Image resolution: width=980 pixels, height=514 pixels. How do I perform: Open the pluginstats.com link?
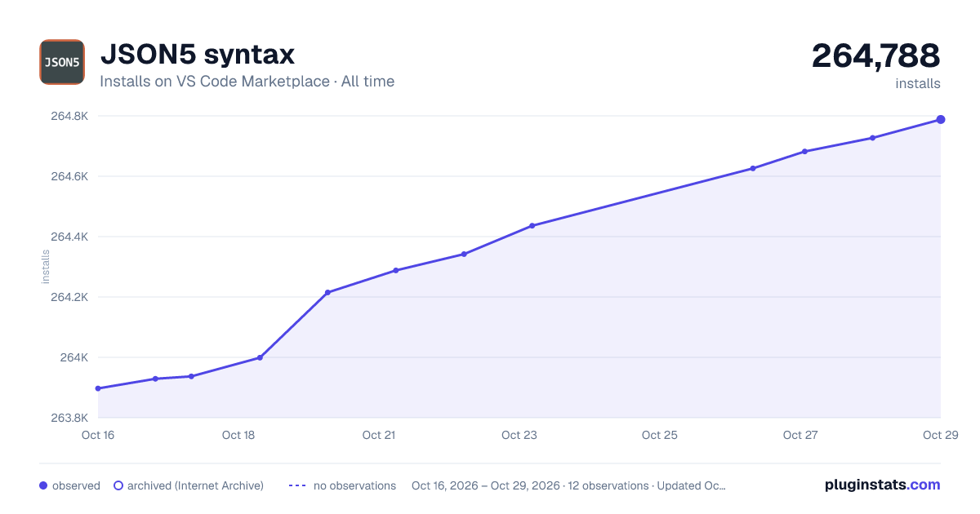(x=882, y=485)
